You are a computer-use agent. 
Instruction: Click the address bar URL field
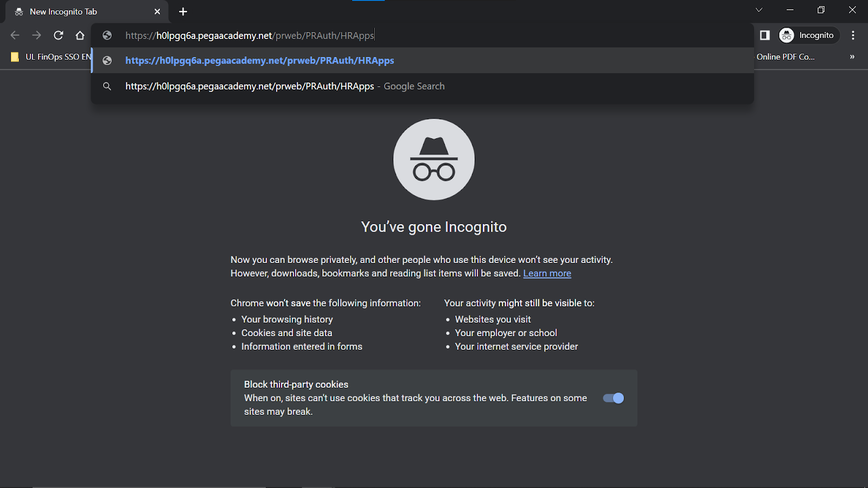pyautogui.click(x=423, y=35)
